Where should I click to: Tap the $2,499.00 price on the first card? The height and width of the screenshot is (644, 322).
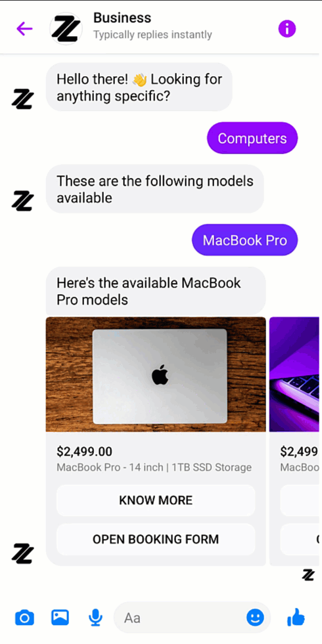tap(84, 452)
